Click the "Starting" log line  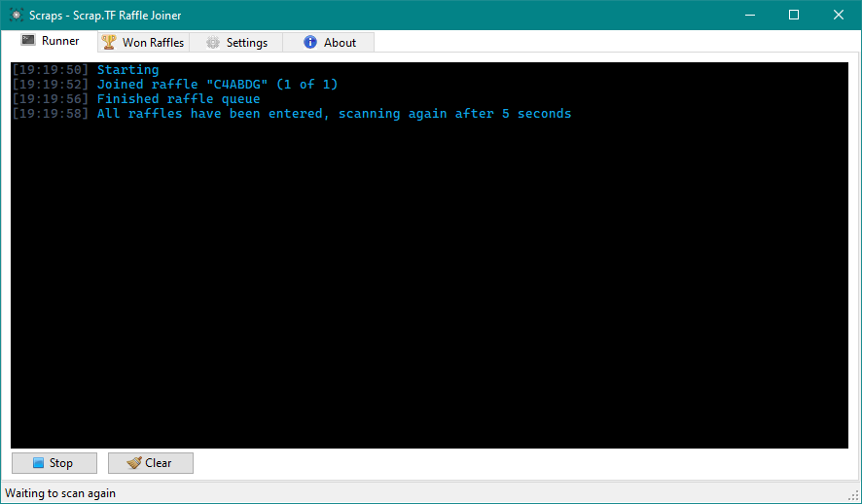point(127,70)
